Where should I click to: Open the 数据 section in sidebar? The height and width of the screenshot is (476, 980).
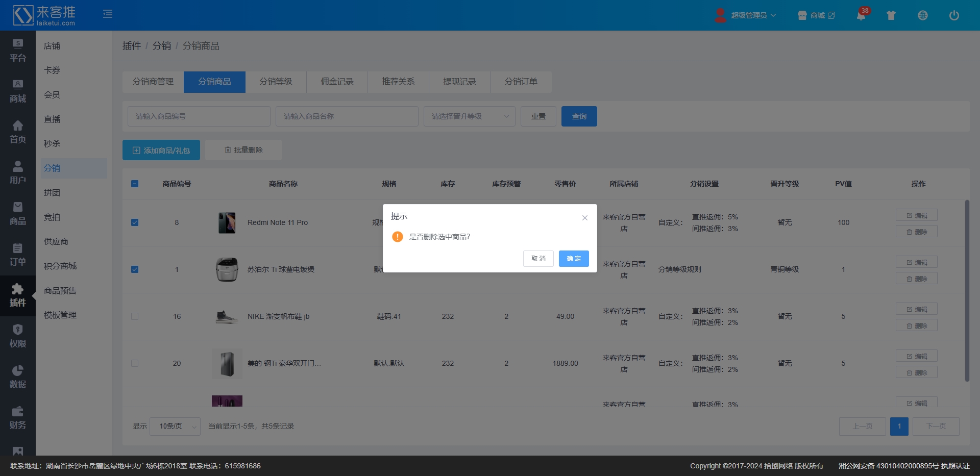[x=18, y=377]
